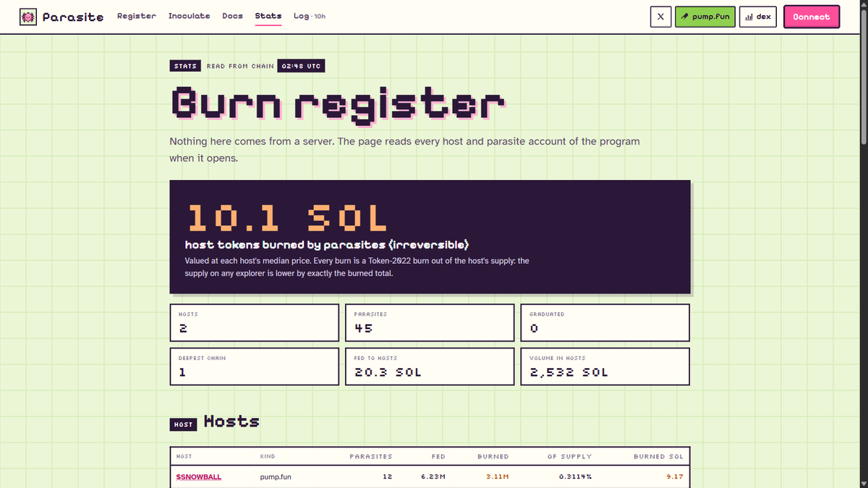
Task: Go to the Register page
Action: coord(137,16)
